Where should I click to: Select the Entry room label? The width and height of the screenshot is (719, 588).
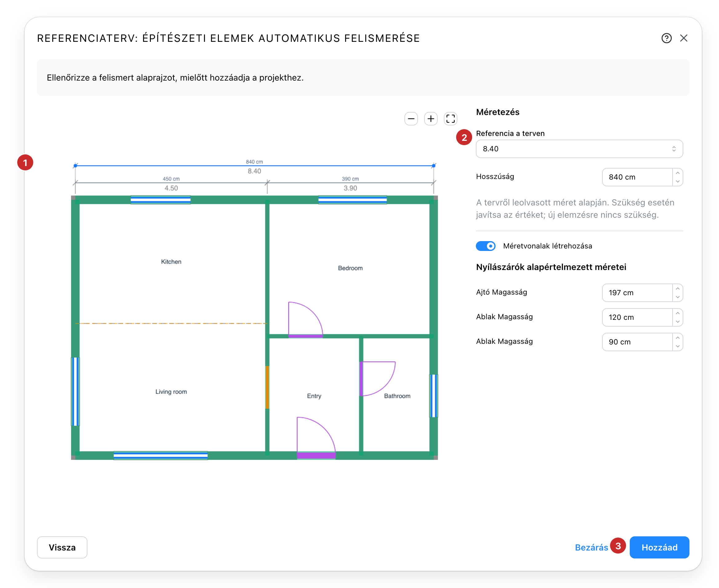tap(314, 396)
